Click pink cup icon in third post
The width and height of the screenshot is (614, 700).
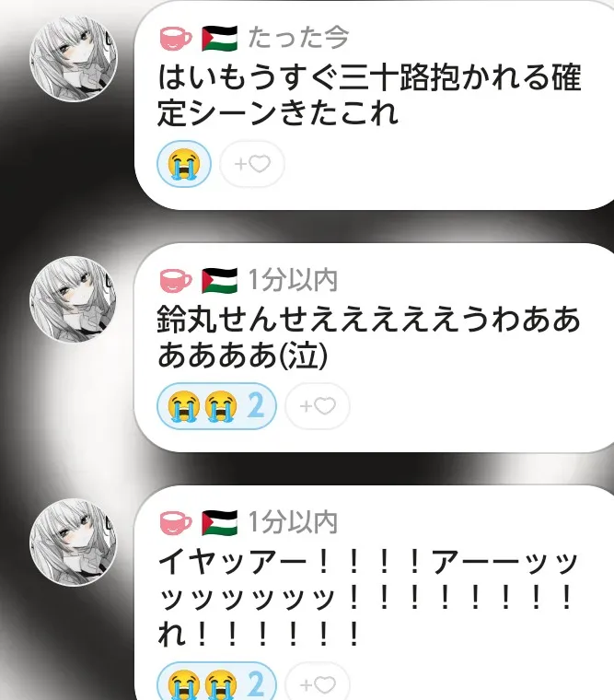tap(176, 523)
